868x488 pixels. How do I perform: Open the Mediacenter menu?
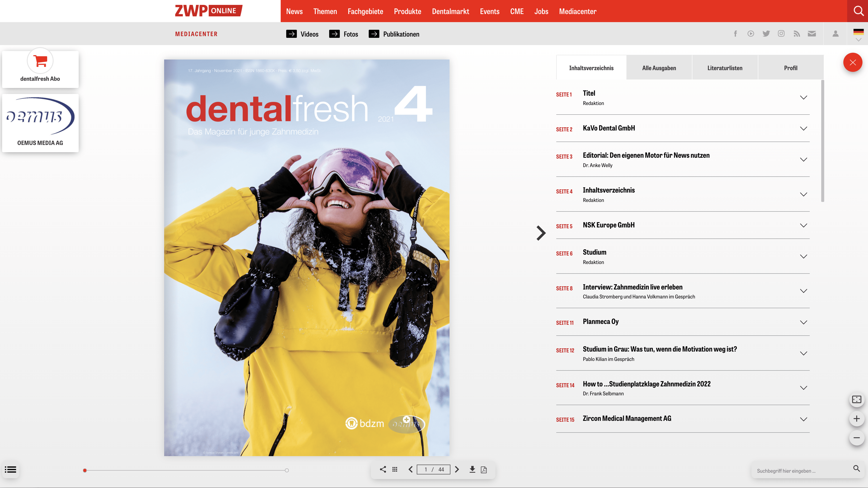coord(578,11)
